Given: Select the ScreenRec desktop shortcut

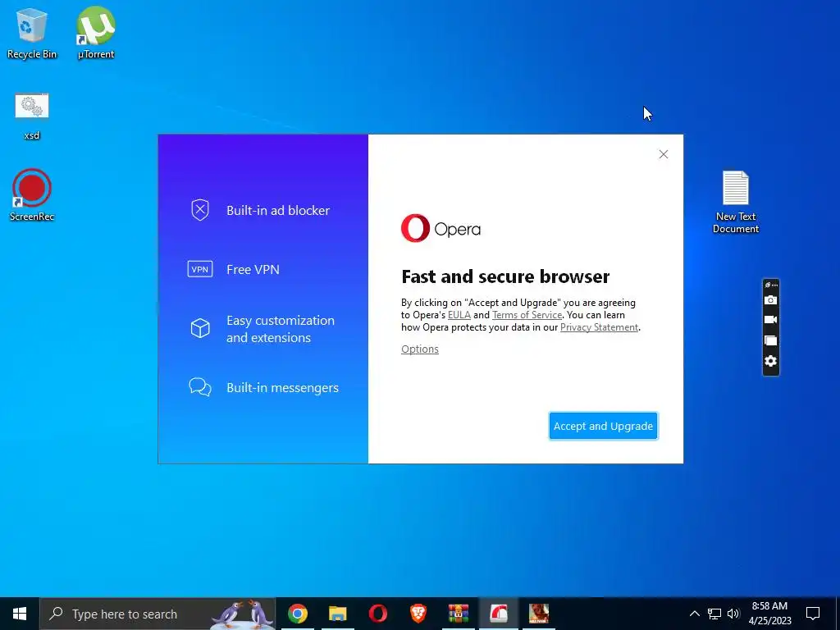Looking at the screenshot, I should pos(32,195).
